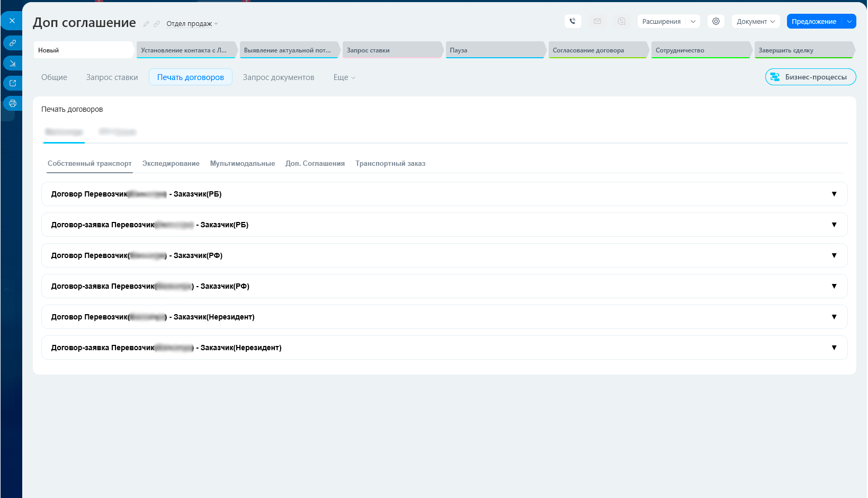Open Транспортный заказ sub-tab
This screenshot has height=498, width=868.
(390, 163)
